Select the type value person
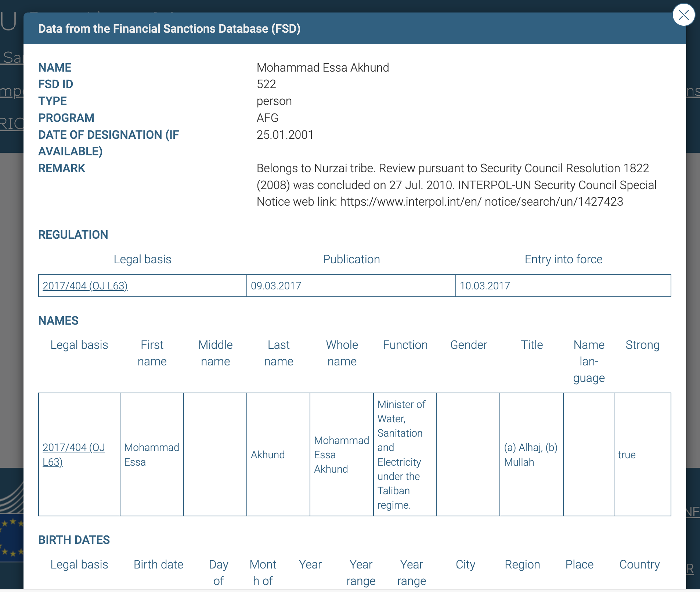700x592 pixels. [274, 101]
